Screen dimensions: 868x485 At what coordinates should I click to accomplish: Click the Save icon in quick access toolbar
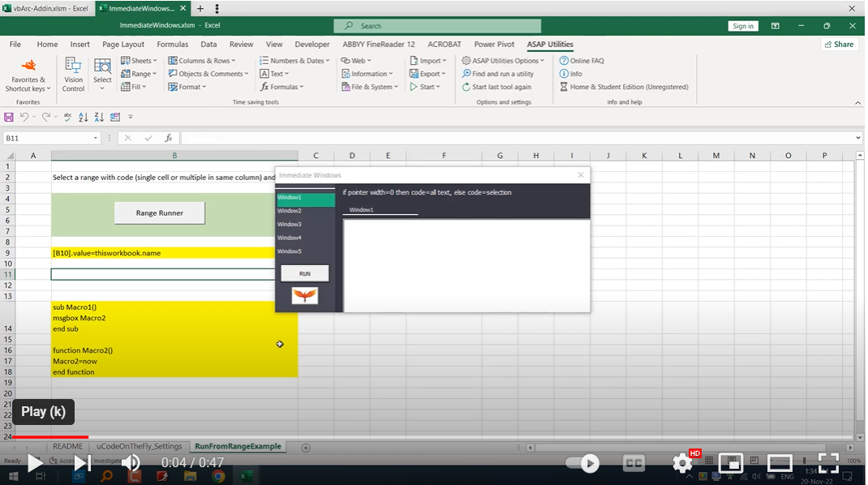pos(9,117)
